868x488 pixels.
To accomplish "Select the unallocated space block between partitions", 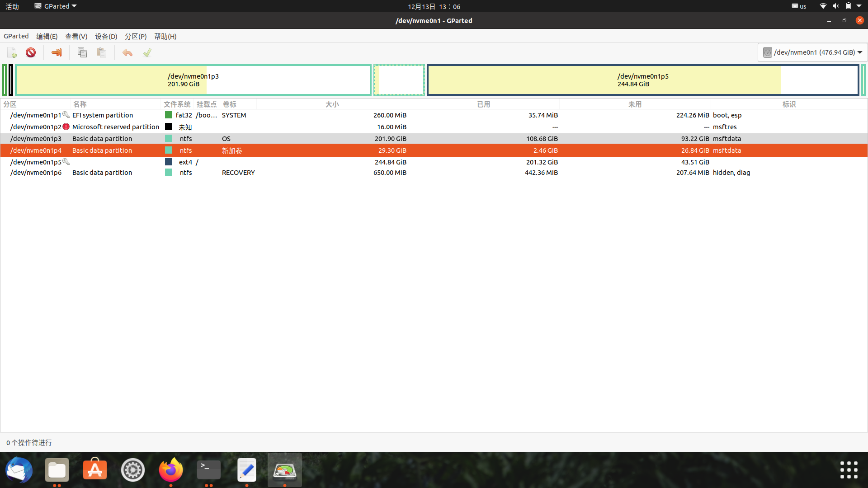I will pyautogui.click(x=399, y=80).
